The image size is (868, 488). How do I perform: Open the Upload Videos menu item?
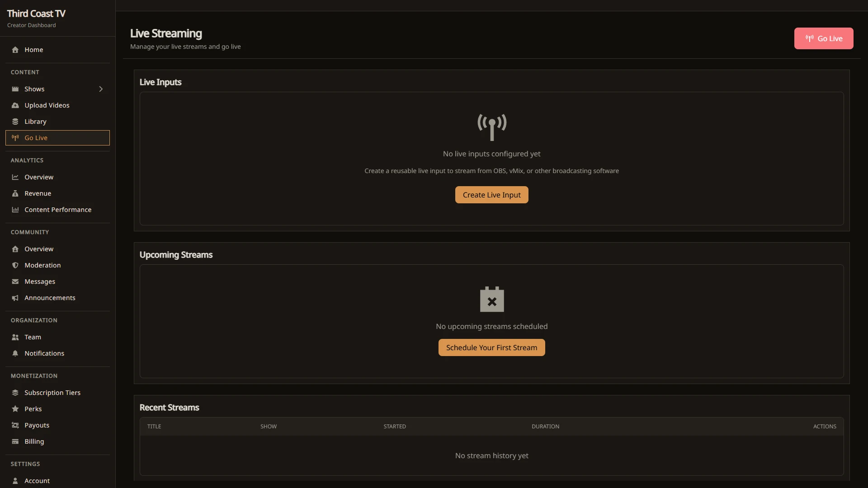(x=57, y=105)
